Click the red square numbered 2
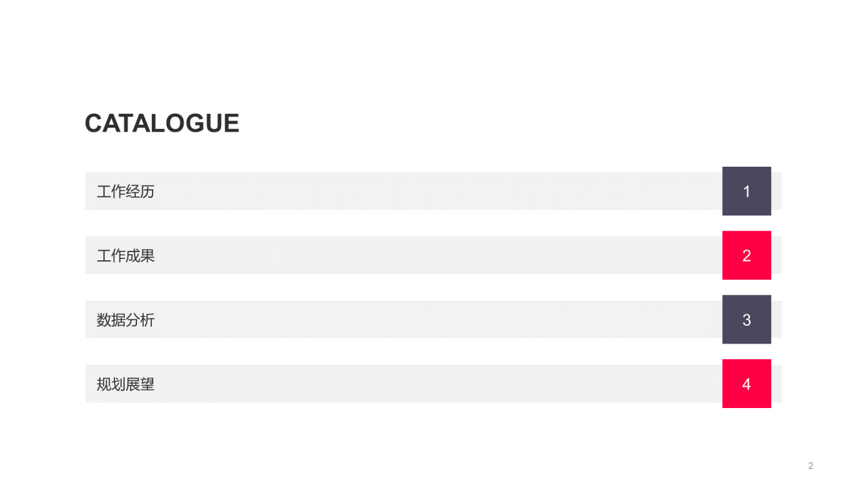The height and width of the screenshot is (488, 868). pos(747,256)
